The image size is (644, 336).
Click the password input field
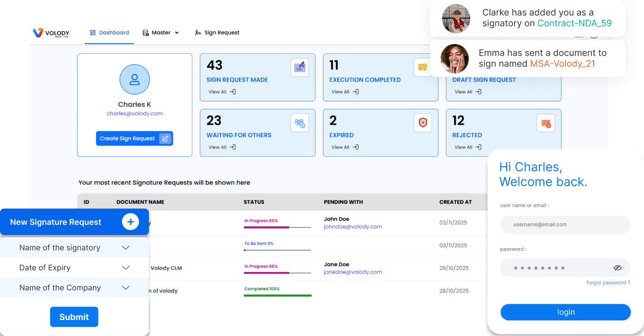[x=565, y=268]
